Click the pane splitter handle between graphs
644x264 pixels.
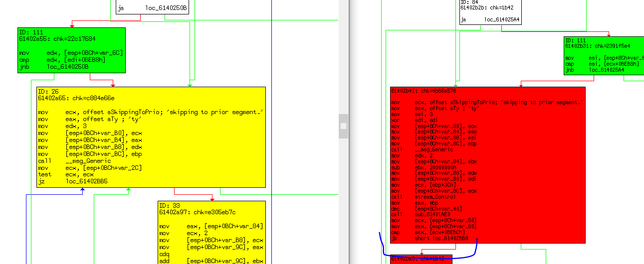tap(343, 127)
